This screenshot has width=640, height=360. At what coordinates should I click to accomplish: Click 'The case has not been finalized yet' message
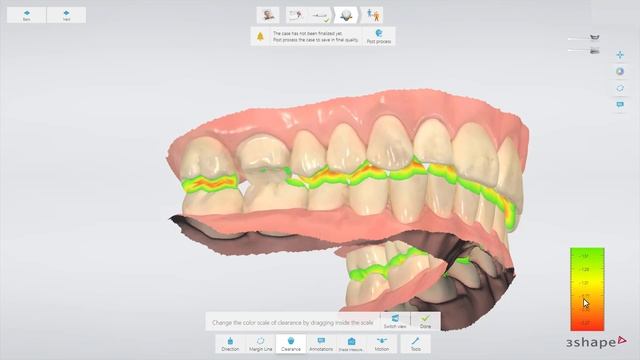[308, 33]
